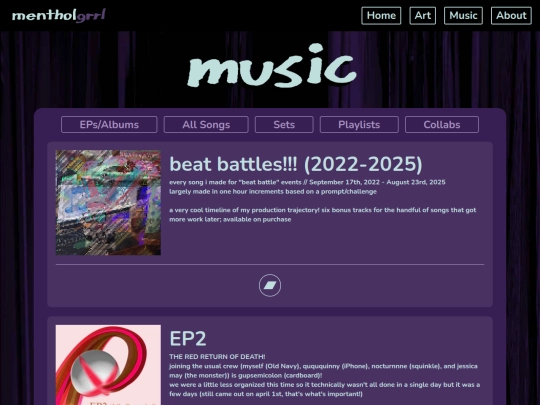
Task: Show the Sets tab
Action: 284,124
